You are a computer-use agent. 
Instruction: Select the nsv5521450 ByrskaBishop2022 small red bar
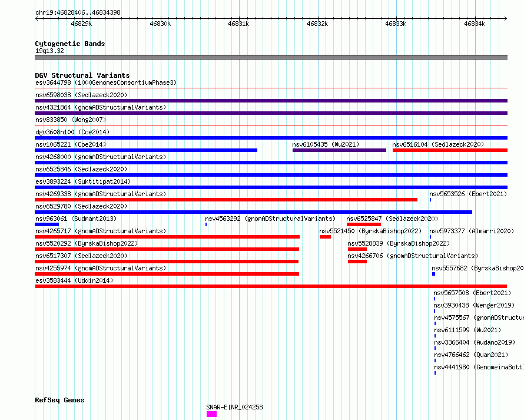pos(325,237)
